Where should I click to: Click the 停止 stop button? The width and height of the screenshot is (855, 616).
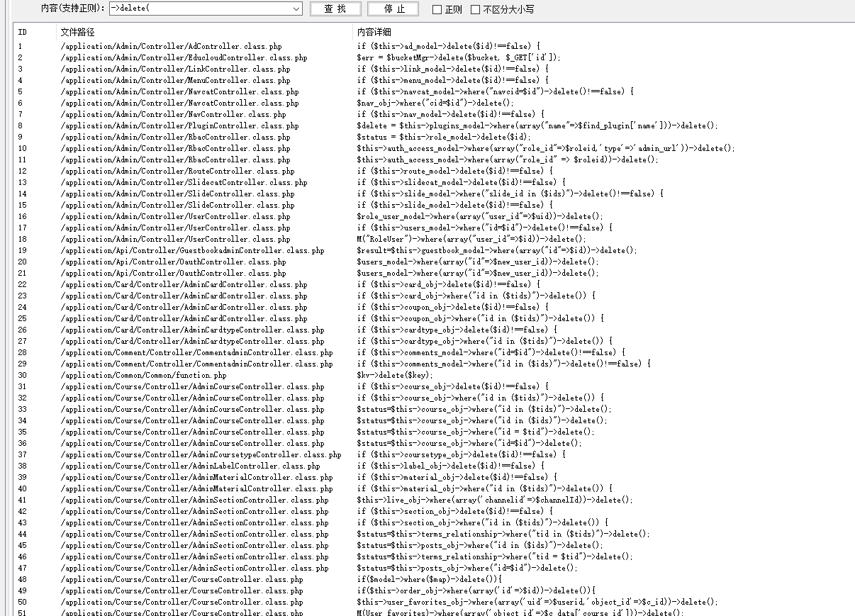click(394, 9)
